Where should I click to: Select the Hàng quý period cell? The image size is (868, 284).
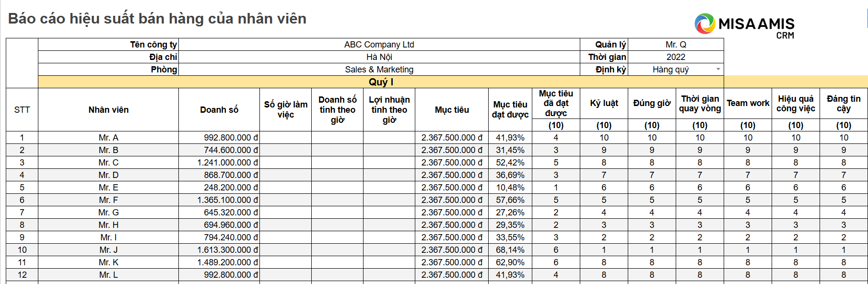[676, 70]
